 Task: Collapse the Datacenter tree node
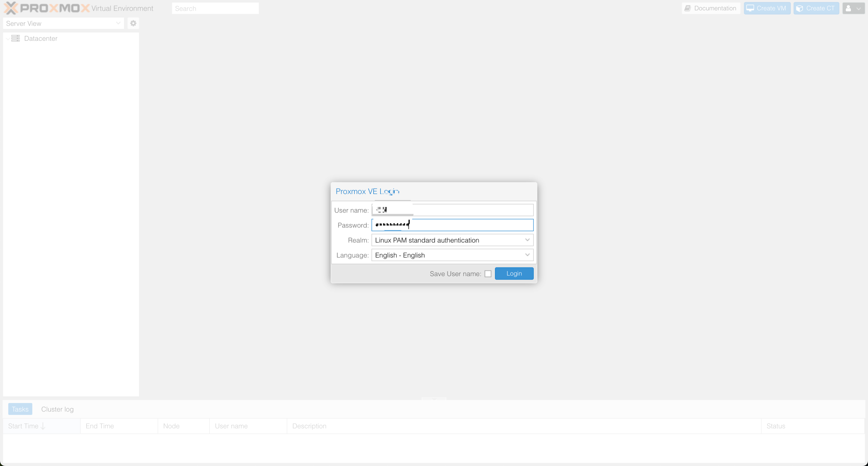click(8, 39)
